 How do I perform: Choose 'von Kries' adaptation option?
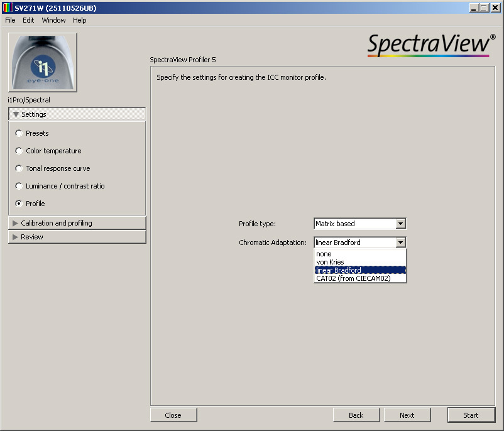click(360, 262)
